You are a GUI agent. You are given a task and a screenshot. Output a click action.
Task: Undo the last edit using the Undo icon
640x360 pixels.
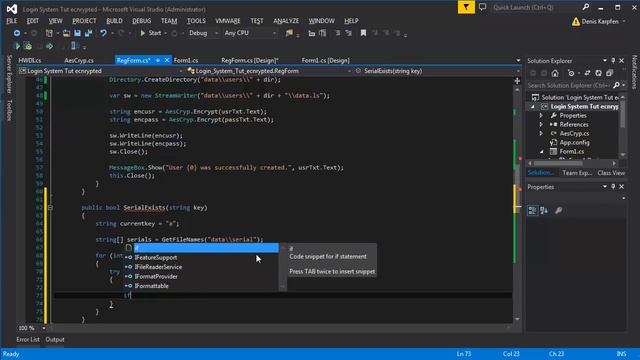[103, 33]
